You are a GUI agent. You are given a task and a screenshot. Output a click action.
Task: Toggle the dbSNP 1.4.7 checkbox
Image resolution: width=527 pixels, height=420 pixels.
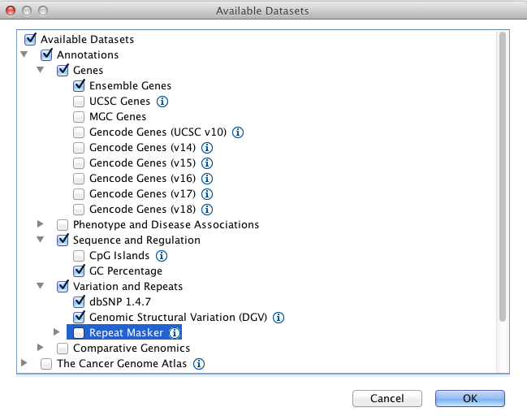[79, 302]
